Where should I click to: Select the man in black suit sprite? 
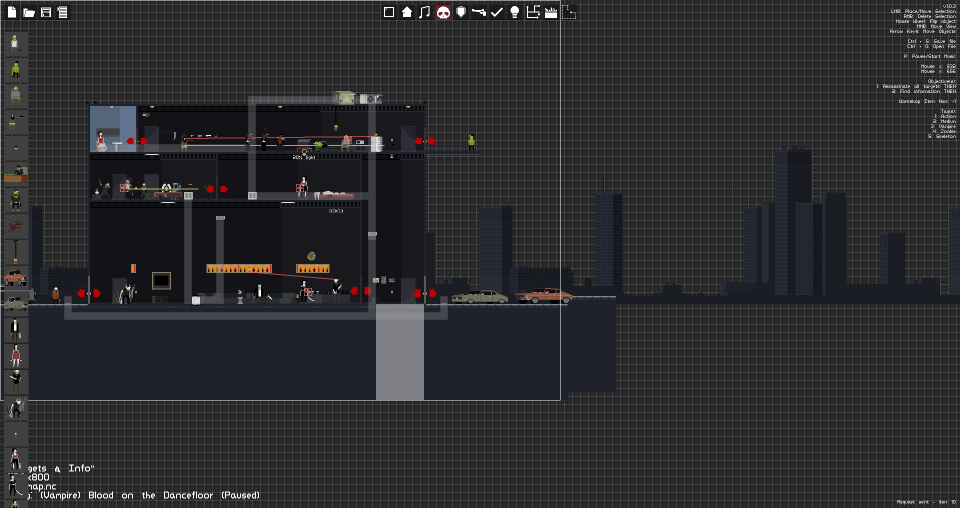pos(15,331)
